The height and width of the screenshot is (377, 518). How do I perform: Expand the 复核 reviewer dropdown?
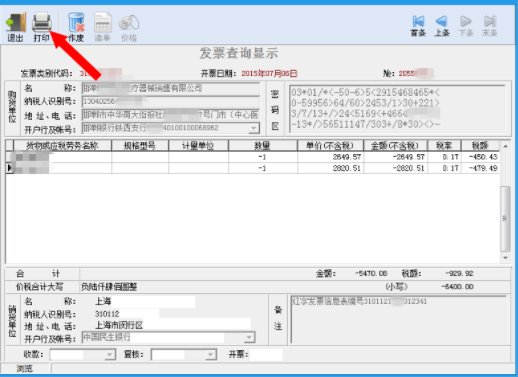coord(210,354)
